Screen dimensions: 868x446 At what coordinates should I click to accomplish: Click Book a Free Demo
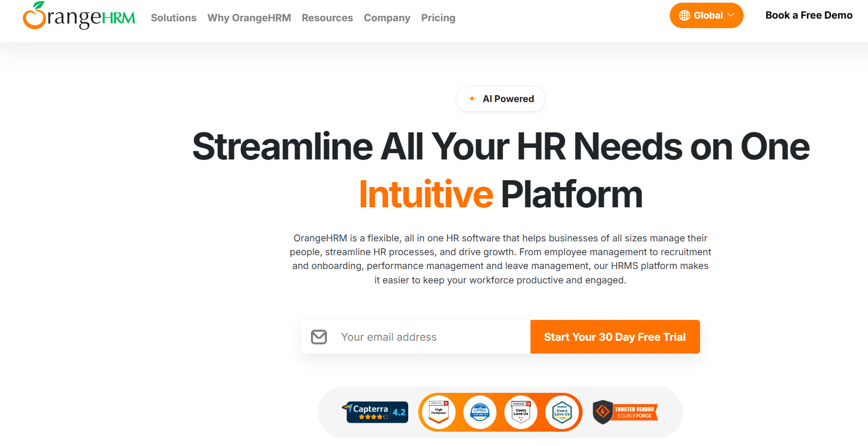click(x=808, y=15)
